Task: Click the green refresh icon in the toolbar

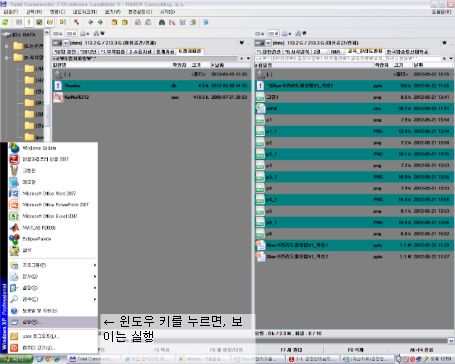Action: point(5,22)
